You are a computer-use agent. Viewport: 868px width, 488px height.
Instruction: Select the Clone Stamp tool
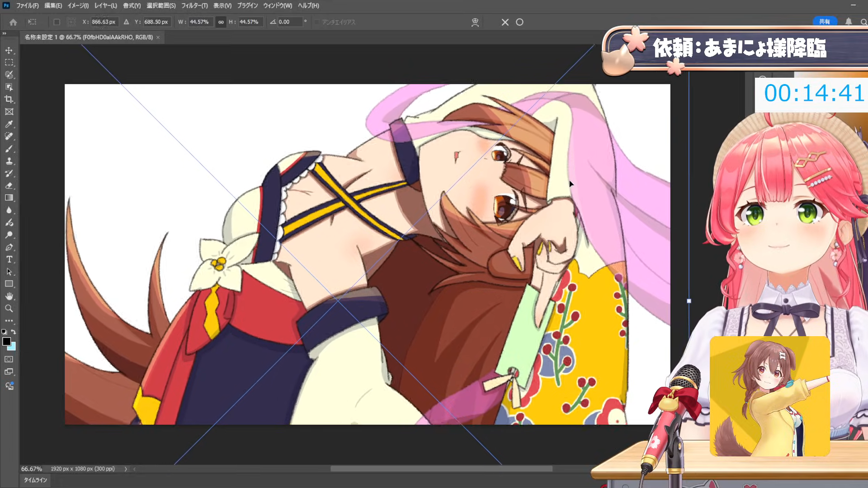[9, 161]
